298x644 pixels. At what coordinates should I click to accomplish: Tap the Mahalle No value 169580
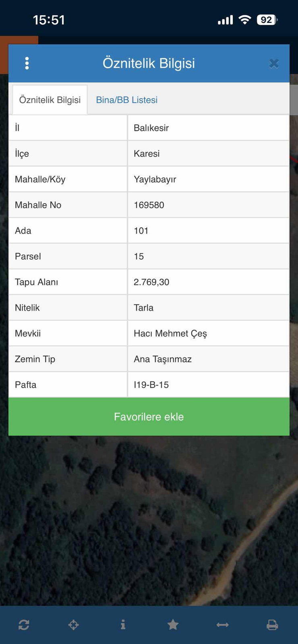pyautogui.click(x=149, y=205)
